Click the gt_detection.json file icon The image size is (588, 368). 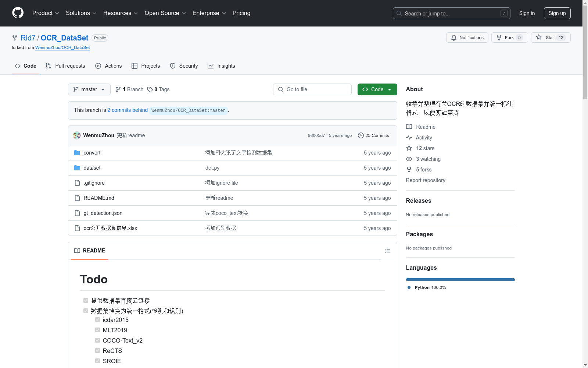click(77, 213)
